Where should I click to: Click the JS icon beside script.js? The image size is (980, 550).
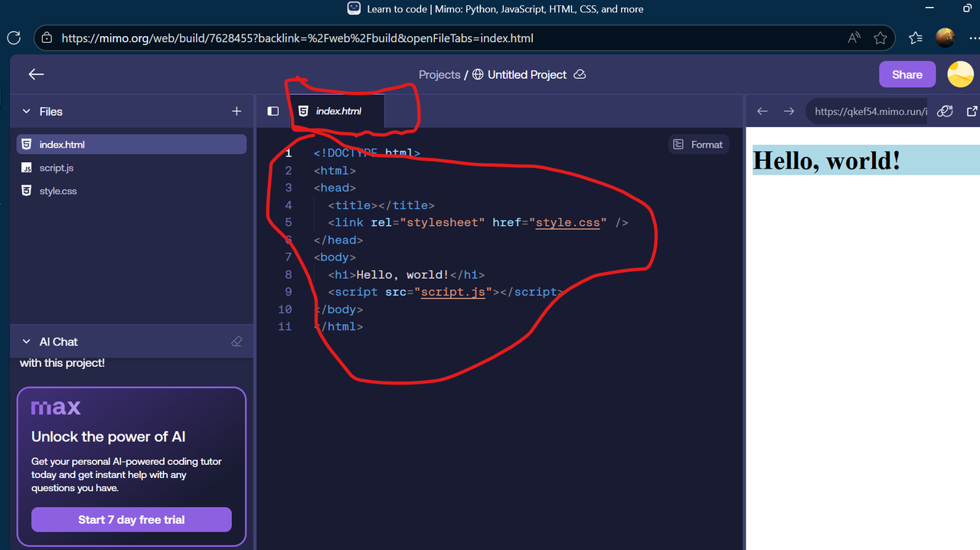click(x=27, y=168)
